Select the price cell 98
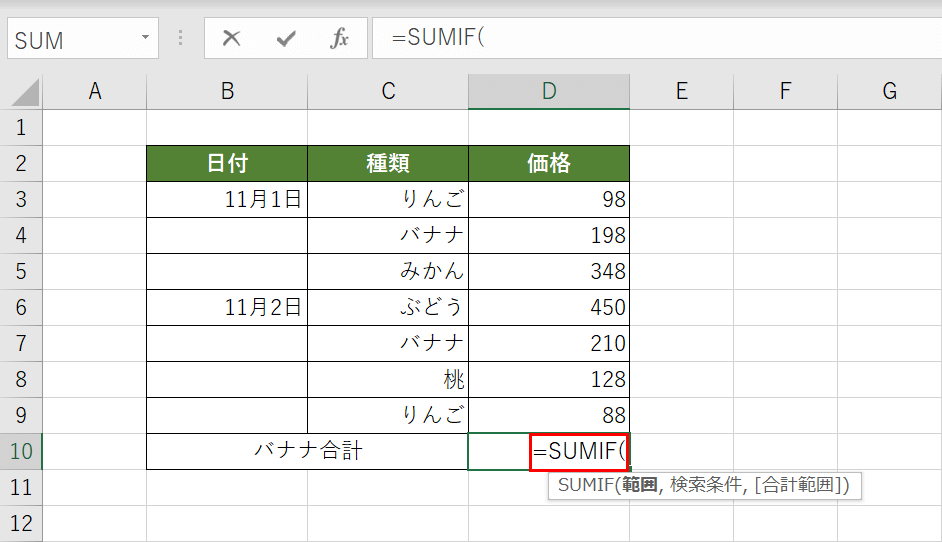This screenshot has height=542, width=942. pyautogui.click(x=549, y=199)
